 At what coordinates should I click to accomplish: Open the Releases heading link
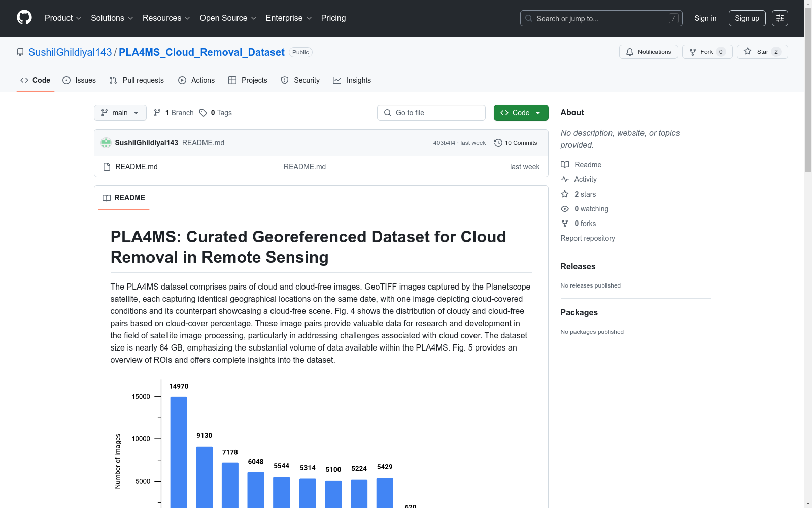578,266
